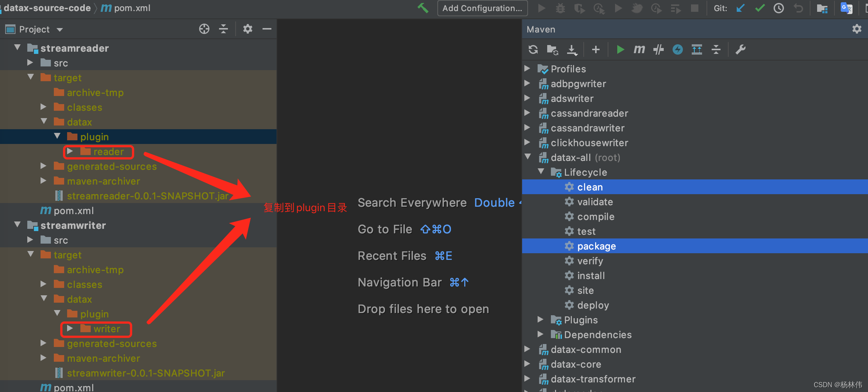Click the Maven panel title

pyautogui.click(x=541, y=29)
